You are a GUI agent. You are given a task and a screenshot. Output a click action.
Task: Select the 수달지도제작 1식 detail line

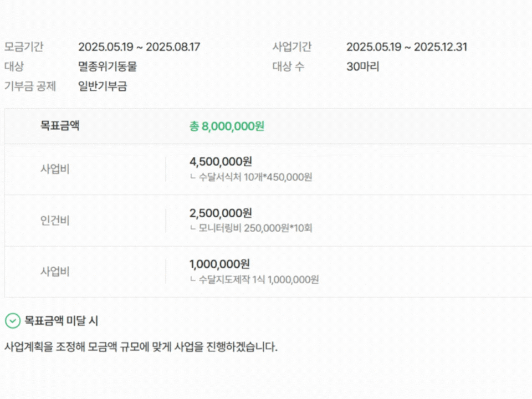tap(254, 279)
